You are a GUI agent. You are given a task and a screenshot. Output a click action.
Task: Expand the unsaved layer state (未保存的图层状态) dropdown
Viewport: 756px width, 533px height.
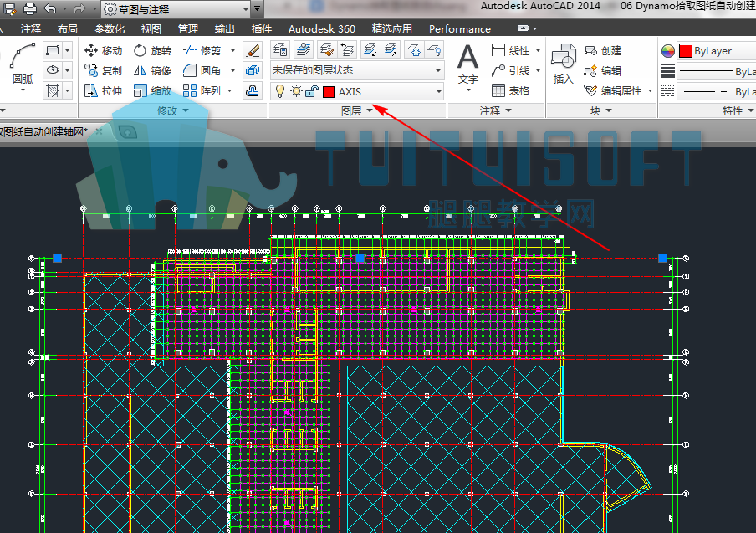coord(357,70)
